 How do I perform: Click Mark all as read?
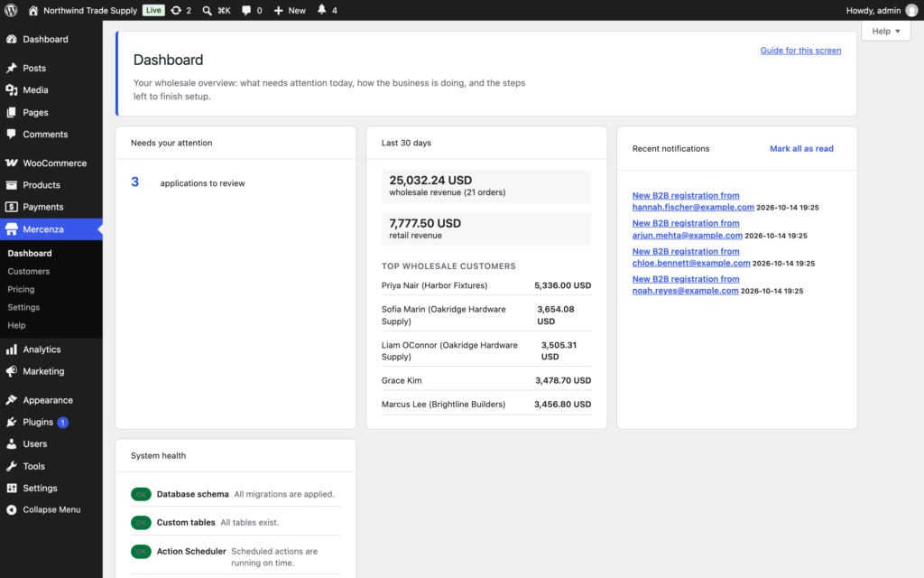[801, 149]
